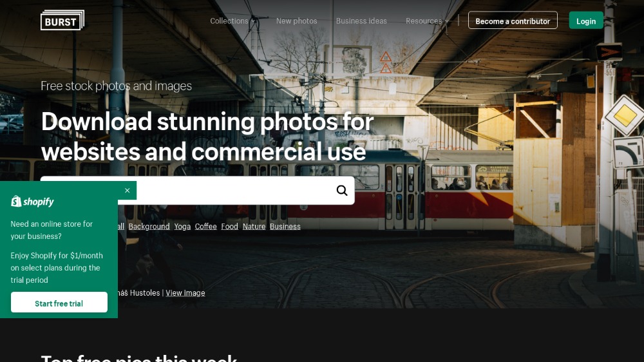Open the Yoga photo category link
Viewport: 644px width, 362px height.
[182, 227]
